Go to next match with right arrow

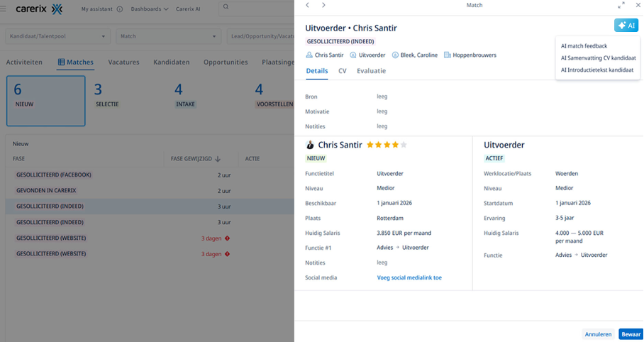(323, 5)
